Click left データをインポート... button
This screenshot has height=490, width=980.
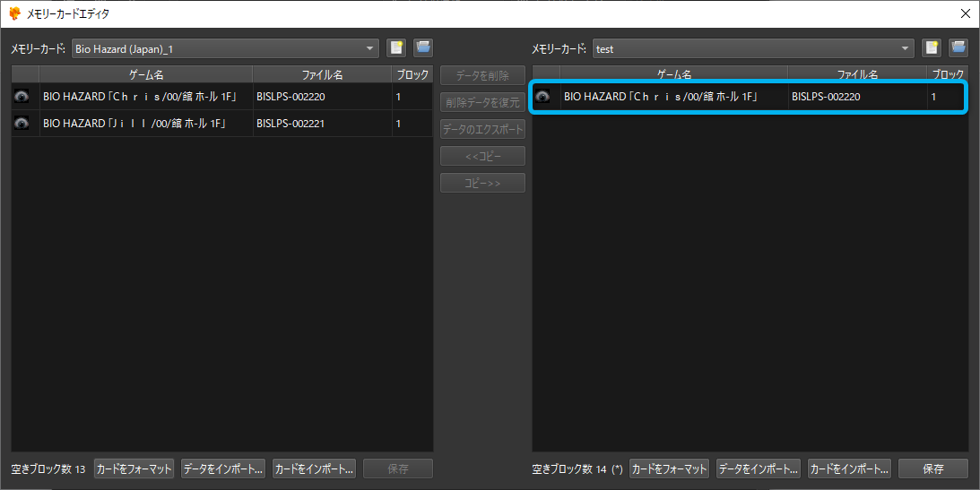pos(223,469)
